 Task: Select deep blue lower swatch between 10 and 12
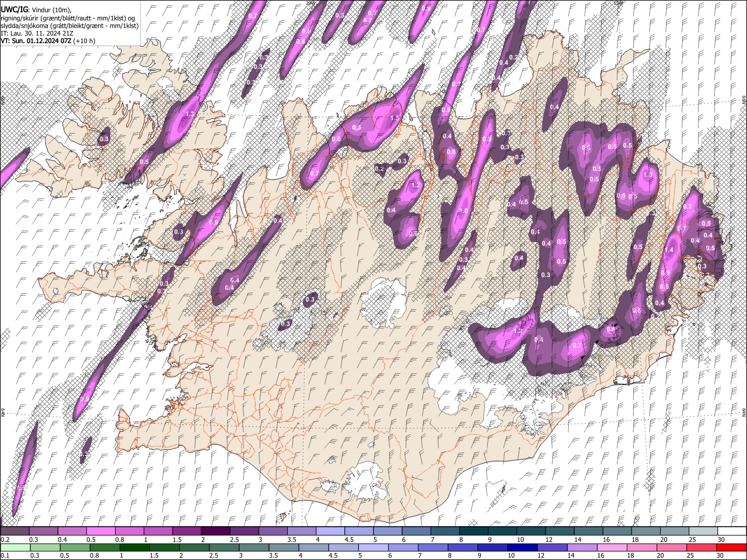click(523, 547)
